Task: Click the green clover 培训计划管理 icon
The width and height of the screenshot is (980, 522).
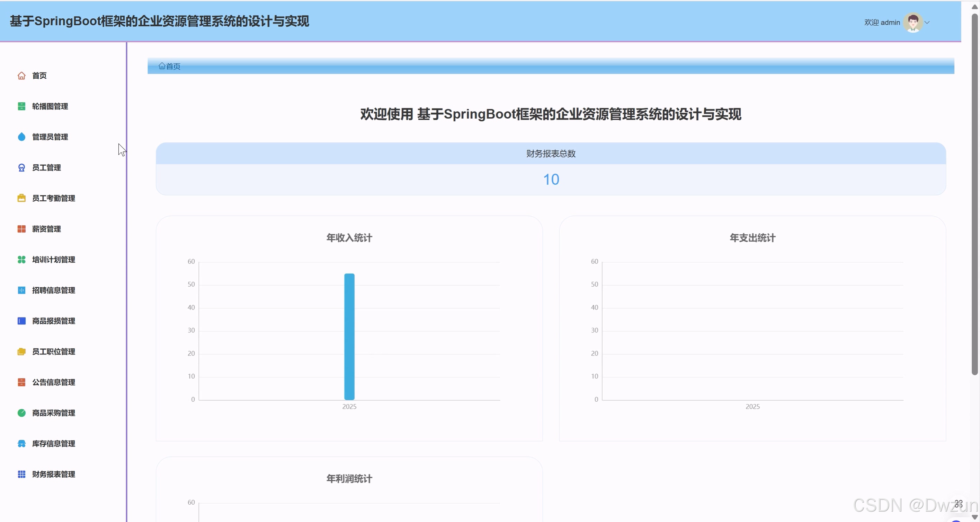Action: point(22,260)
